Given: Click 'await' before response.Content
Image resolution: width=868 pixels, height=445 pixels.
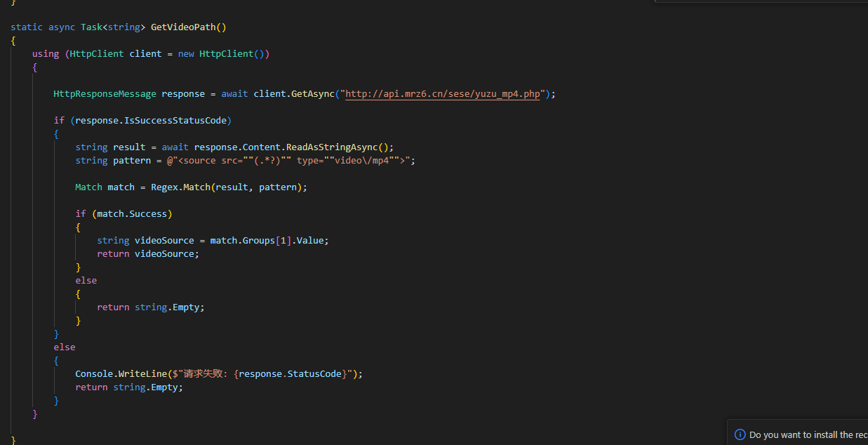Looking at the screenshot, I should [175, 147].
